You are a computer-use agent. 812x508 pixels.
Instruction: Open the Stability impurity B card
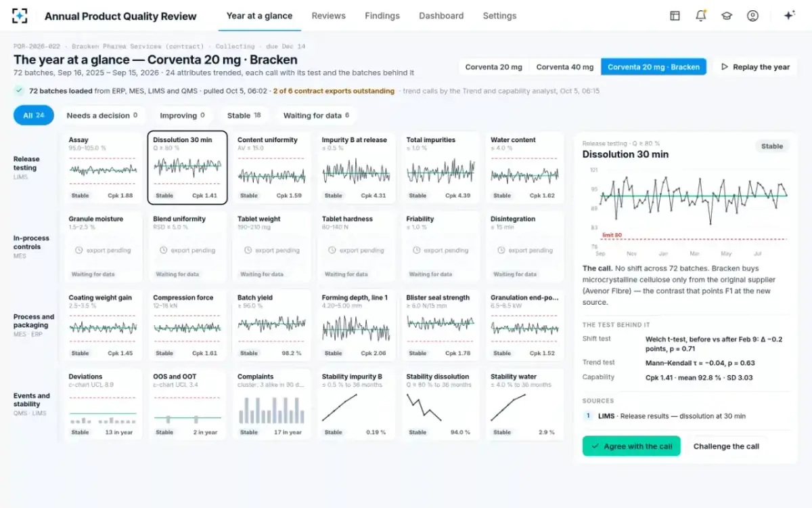pyautogui.click(x=356, y=404)
